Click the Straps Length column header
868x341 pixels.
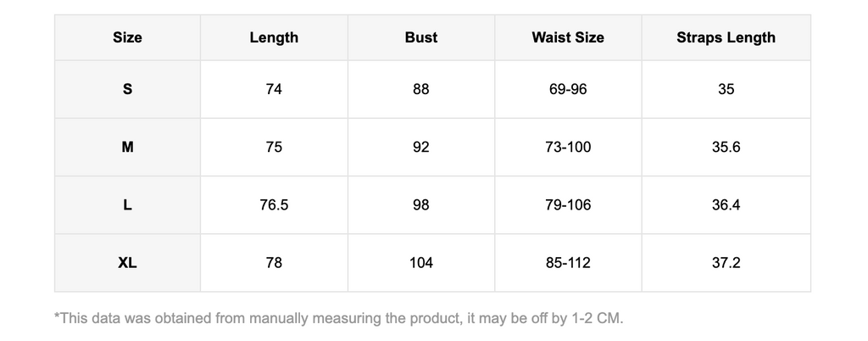point(726,37)
